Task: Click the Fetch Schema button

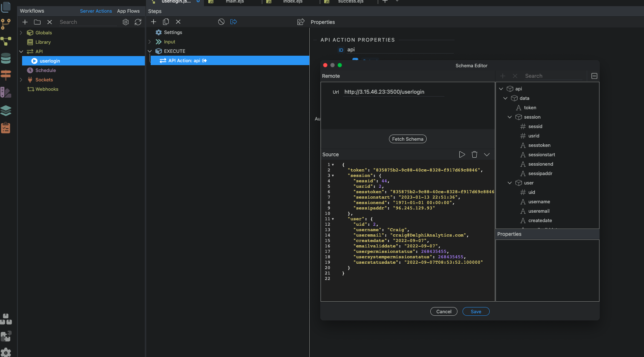Action: pyautogui.click(x=407, y=139)
